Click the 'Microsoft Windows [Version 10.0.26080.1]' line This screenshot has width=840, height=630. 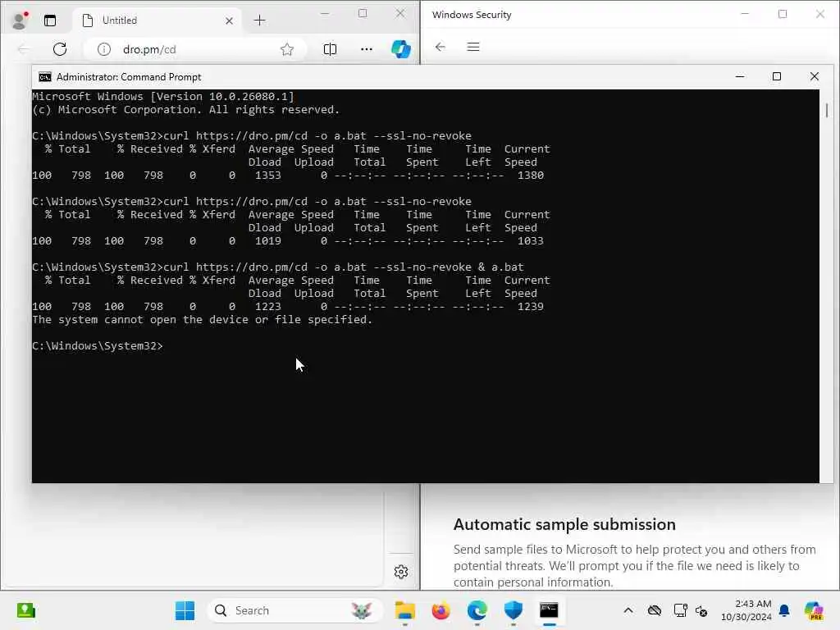click(x=163, y=97)
